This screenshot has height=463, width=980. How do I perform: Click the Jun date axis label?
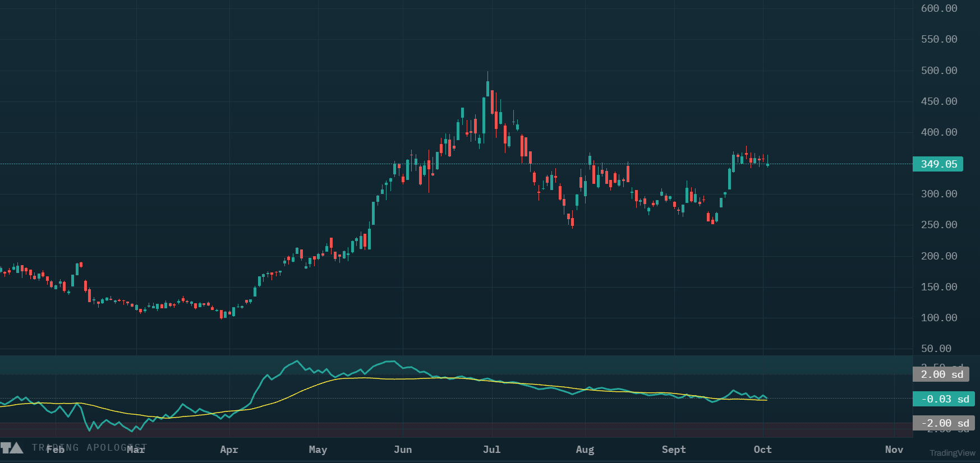(x=403, y=450)
